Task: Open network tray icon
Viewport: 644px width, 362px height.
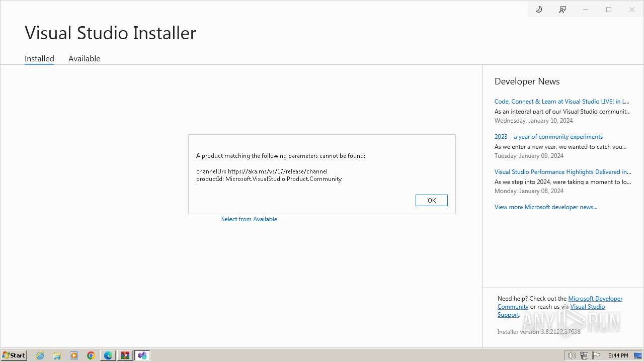Action: (584, 355)
